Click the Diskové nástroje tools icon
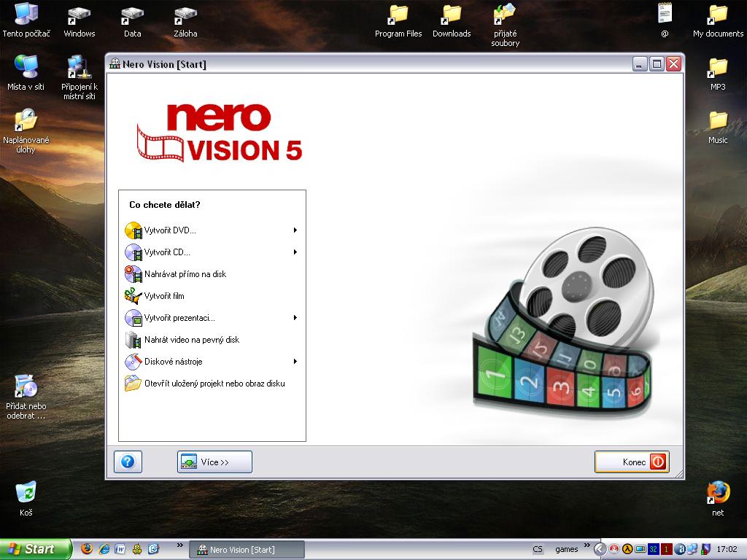 tap(133, 362)
